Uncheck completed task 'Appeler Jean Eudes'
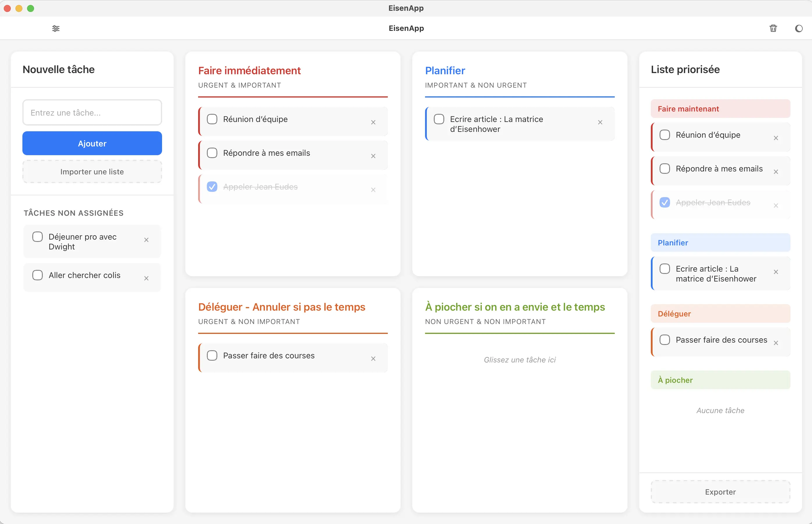 coord(212,187)
